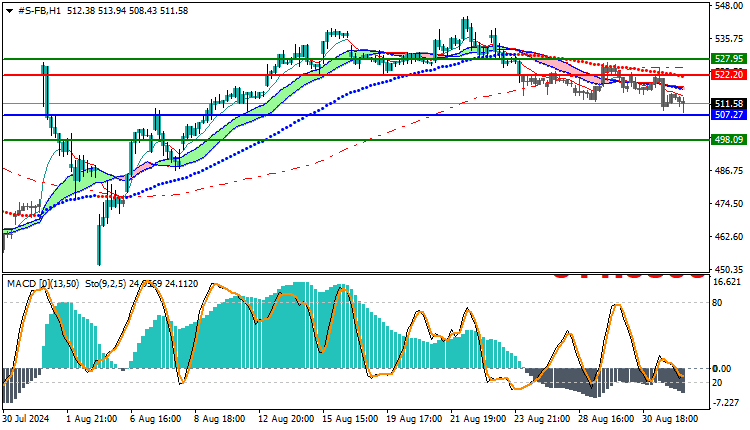
Task: Select the lower green horizontal line at 498.09
Action: [x=355, y=140]
